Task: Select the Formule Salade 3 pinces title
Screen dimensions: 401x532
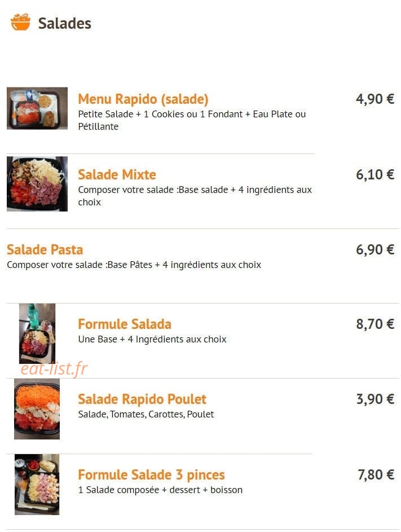Action: [151, 475]
